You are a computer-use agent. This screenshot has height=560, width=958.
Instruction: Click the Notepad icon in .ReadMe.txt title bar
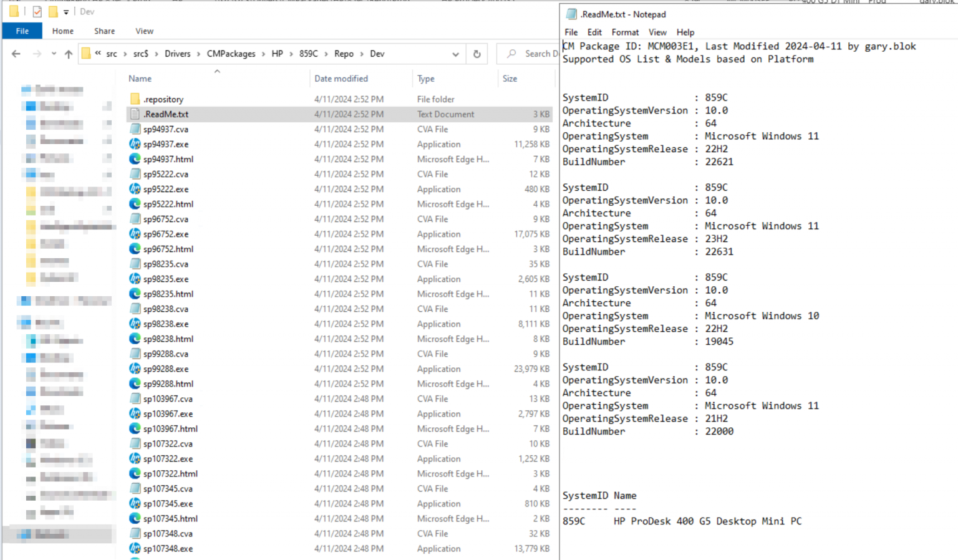(x=570, y=14)
